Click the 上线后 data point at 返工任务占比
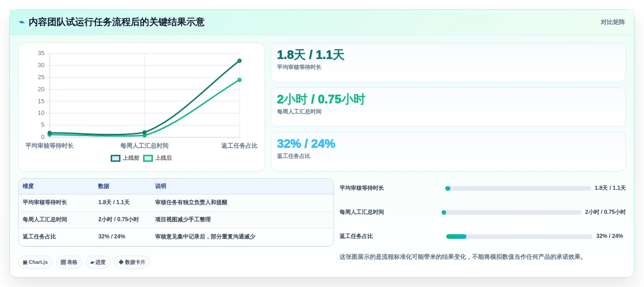The image size is (644, 287). 240,80
